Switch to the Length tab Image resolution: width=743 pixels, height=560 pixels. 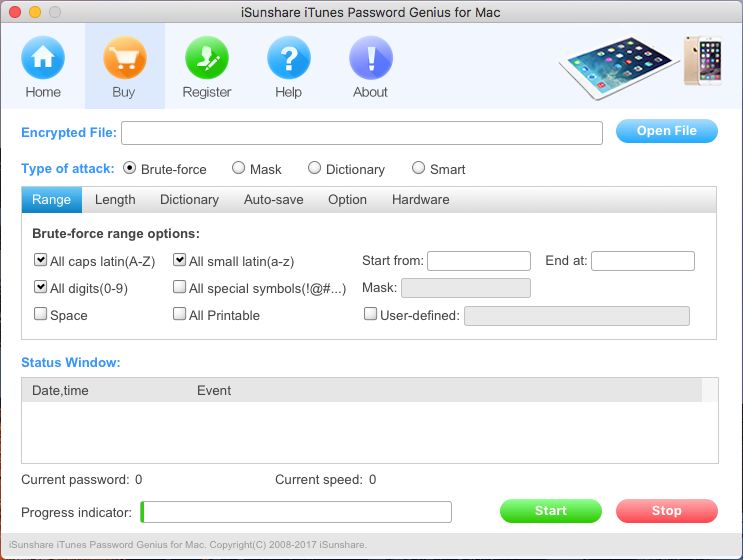point(115,199)
